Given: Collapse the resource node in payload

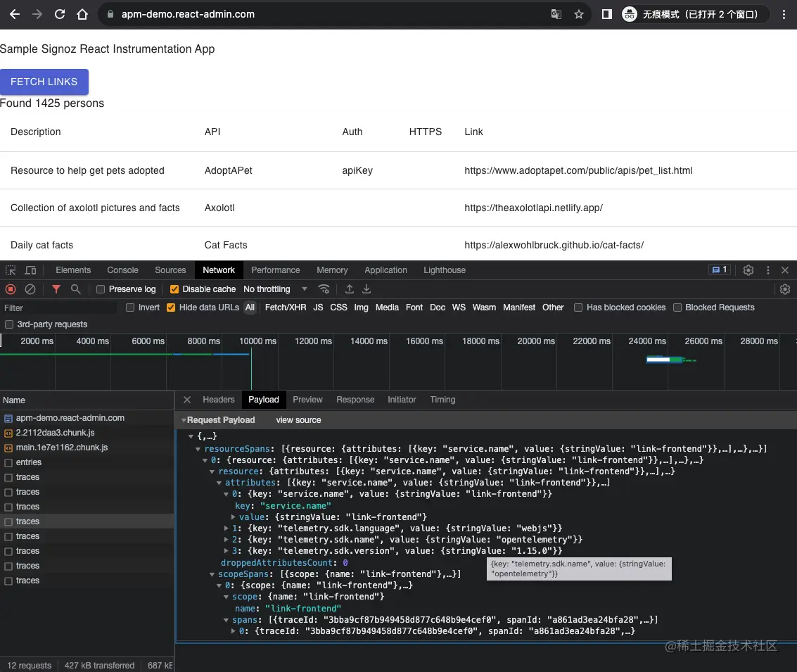Looking at the screenshot, I should click(212, 471).
